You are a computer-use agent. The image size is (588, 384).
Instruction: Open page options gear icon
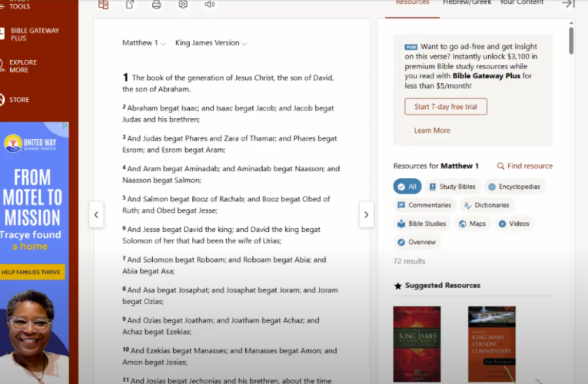pos(183,4)
